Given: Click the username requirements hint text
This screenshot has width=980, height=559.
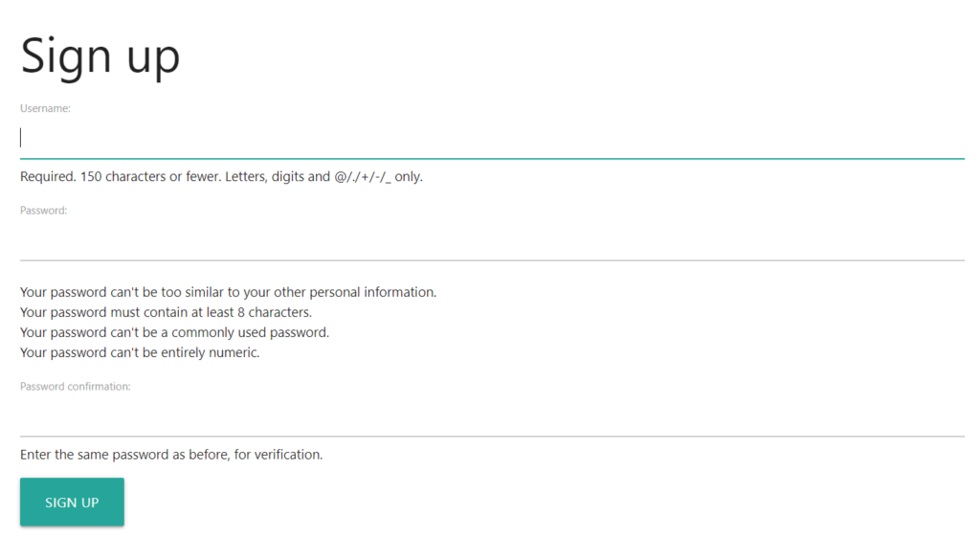Looking at the screenshot, I should [x=220, y=176].
